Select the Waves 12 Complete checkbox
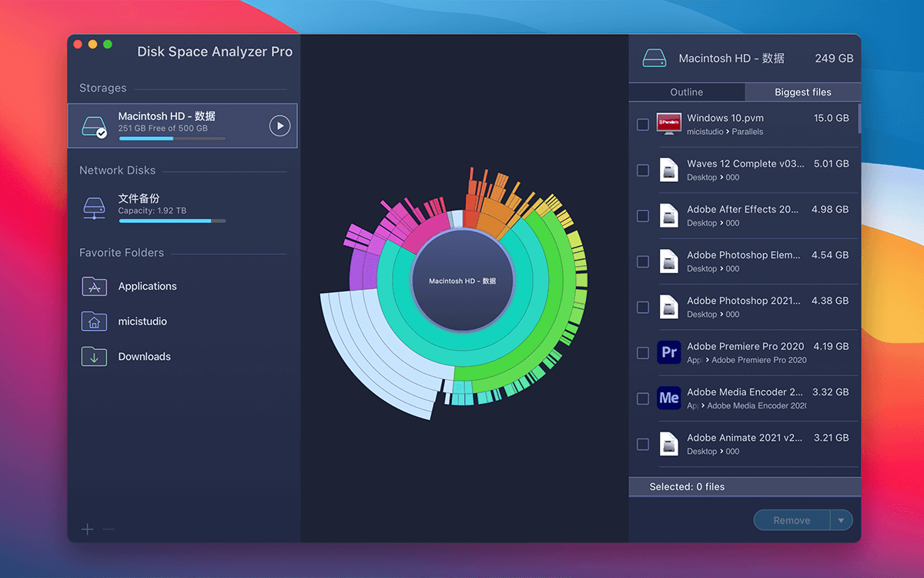The height and width of the screenshot is (578, 924). (643, 170)
